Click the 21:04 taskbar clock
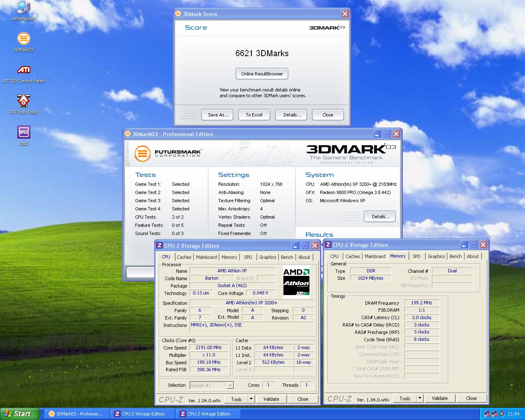Viewport: 525px width, 420px height. 513,414
